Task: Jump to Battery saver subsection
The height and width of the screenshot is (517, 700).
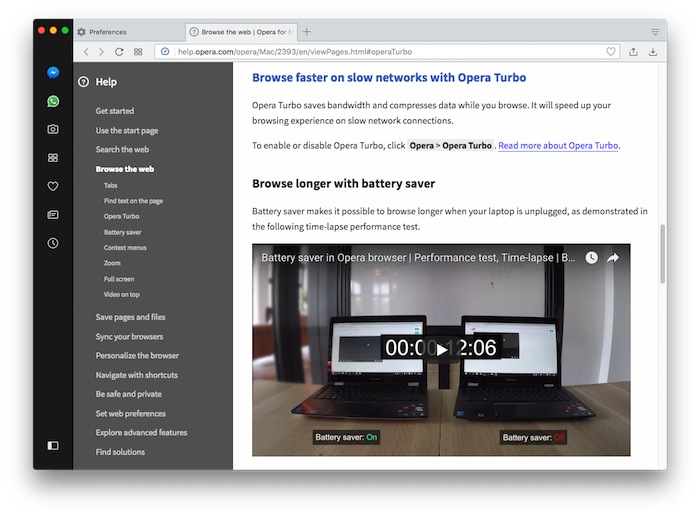Action: (x=122, y=232)
